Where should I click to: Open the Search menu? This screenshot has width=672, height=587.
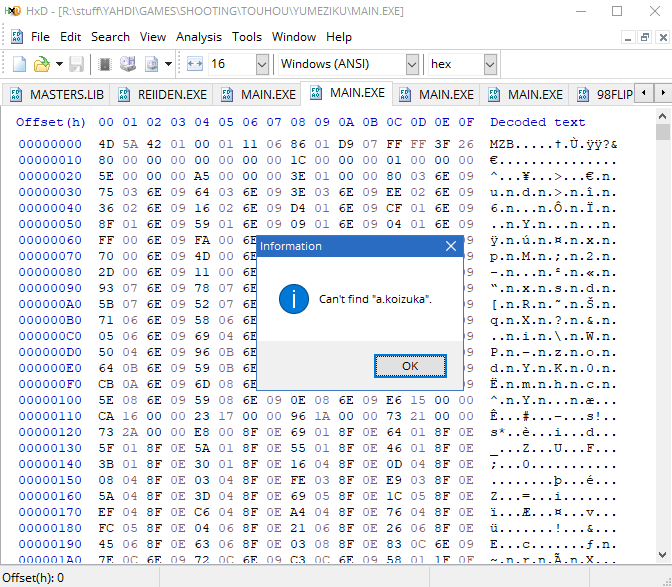point(110,37)
